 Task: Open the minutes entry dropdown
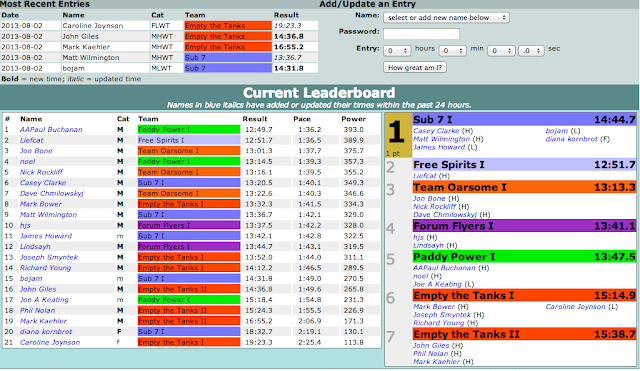(x=452, y=51)
